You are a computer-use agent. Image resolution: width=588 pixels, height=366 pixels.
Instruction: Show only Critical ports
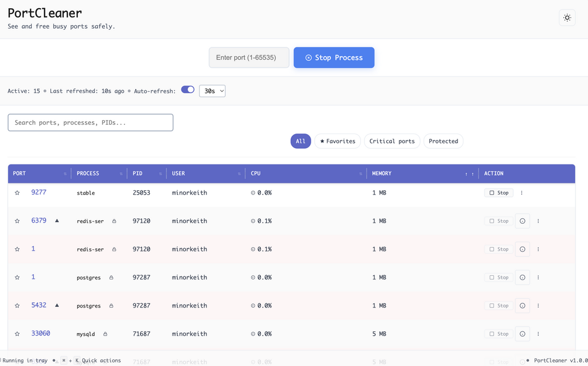pyautogui.click(x=392, y=141)
